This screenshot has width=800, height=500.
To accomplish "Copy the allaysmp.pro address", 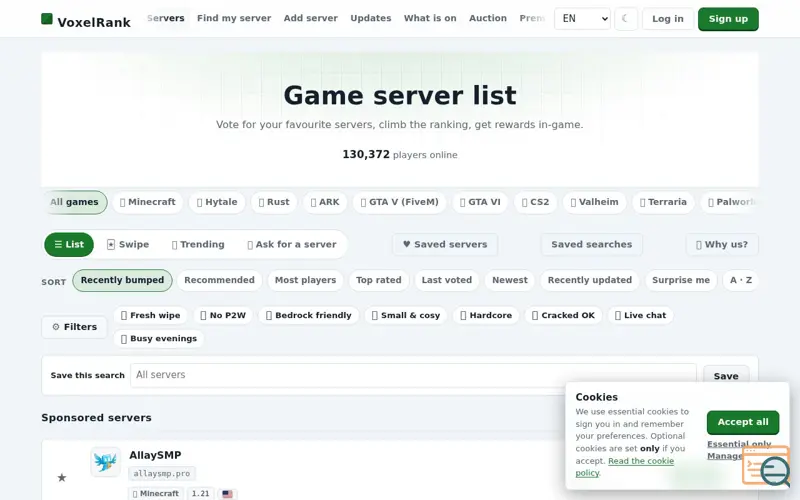I will tap(162, 473).
